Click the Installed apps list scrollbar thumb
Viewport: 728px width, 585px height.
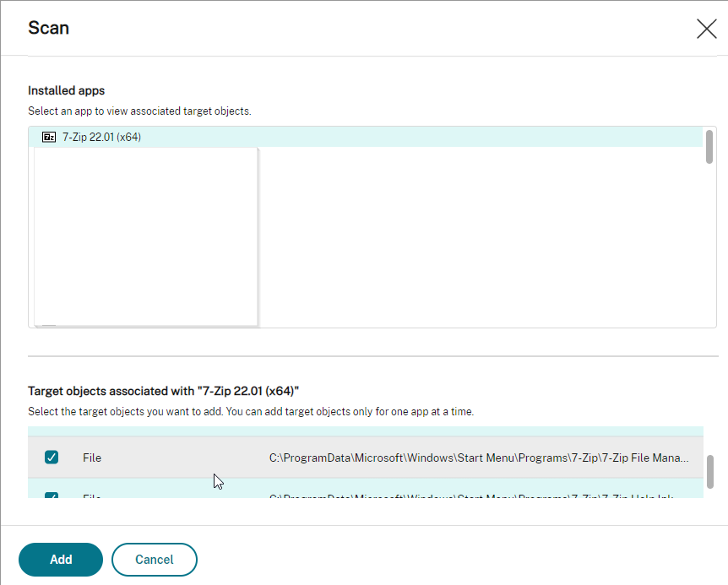tap(709, 147)
